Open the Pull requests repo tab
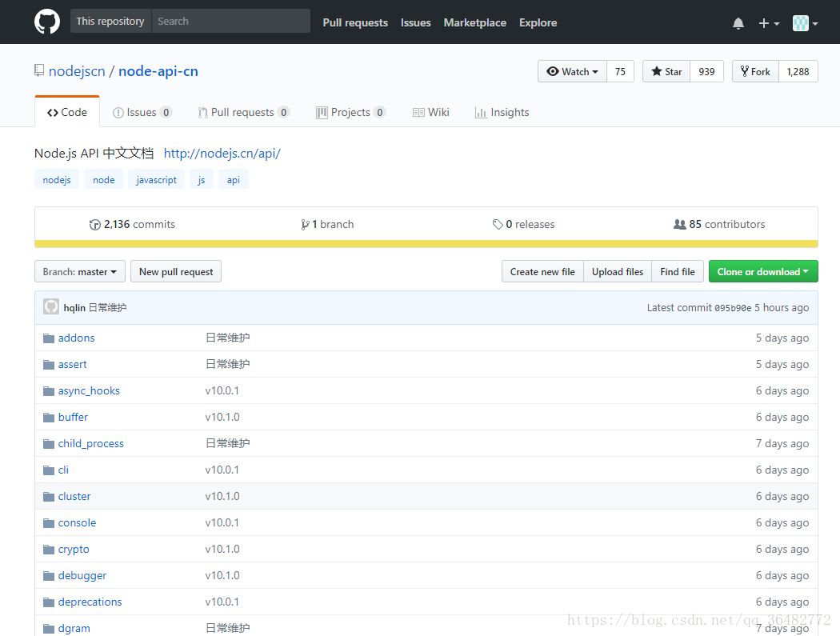Viewport: 840px width, 636px height. coord(244,112)
